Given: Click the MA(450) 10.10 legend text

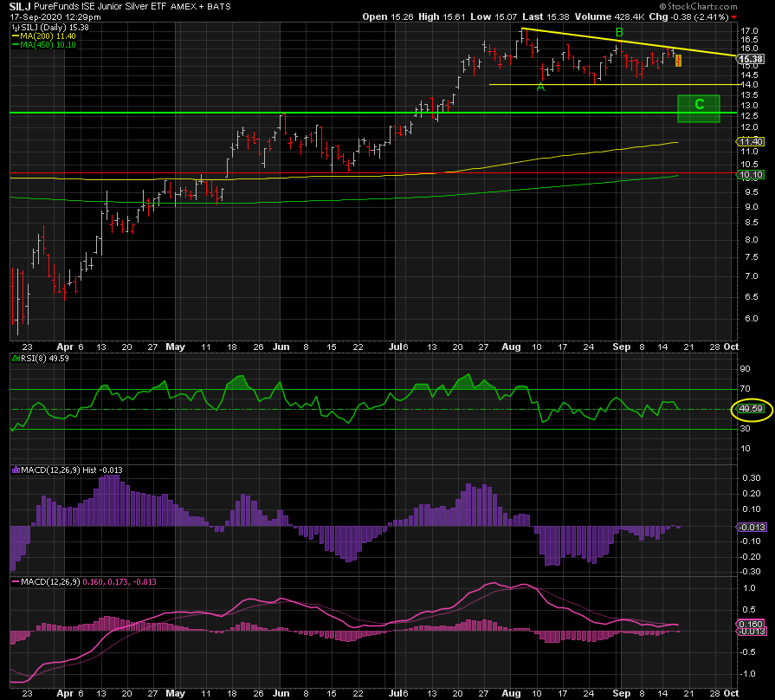Looking at the screenshot, I should pos(48,45).
